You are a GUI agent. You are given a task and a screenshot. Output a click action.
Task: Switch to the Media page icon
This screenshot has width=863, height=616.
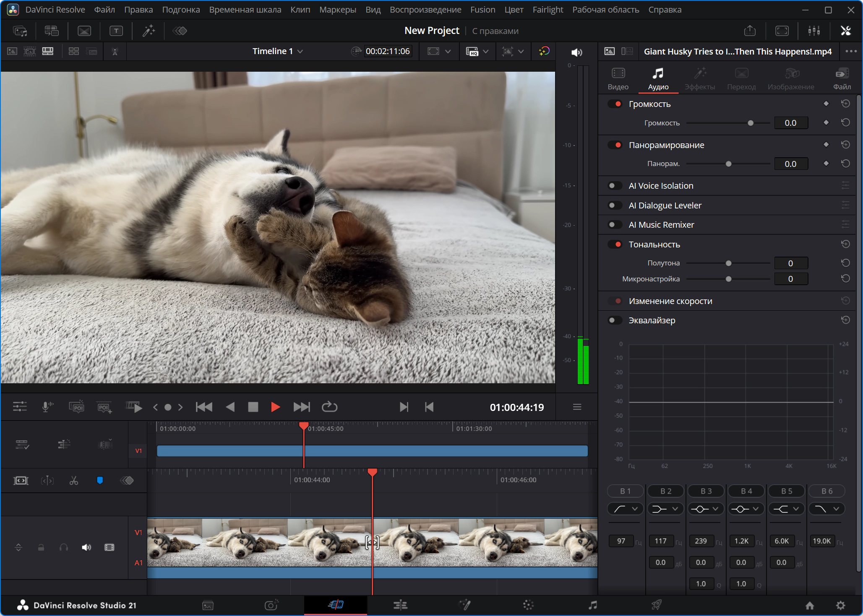click(208, 605)
